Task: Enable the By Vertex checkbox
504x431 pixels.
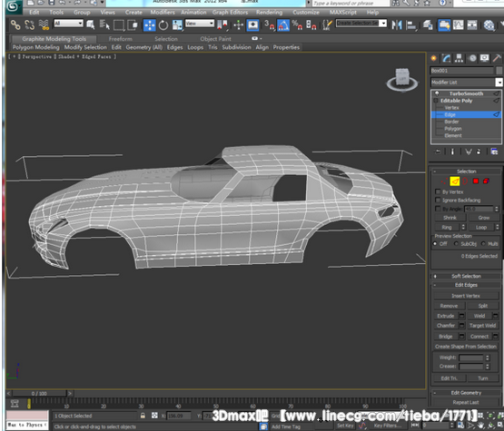Action: click(438, 191)
